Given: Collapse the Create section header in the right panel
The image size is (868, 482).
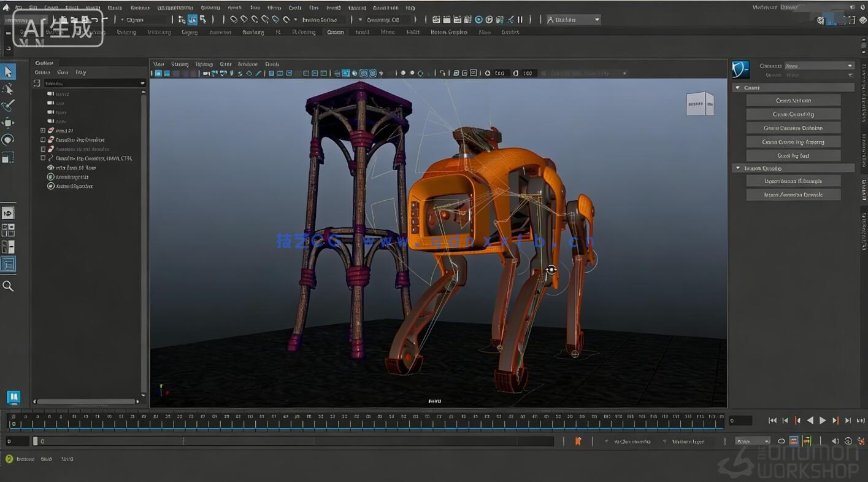Looking at the screenshot, I should click(737, 87).
